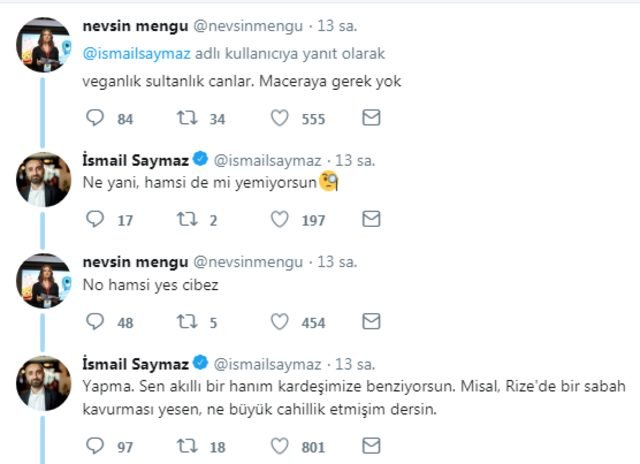Share hamsi question tweet by message
The width and height of the screenshot is (640, 464).
click(x=371, y=219)
